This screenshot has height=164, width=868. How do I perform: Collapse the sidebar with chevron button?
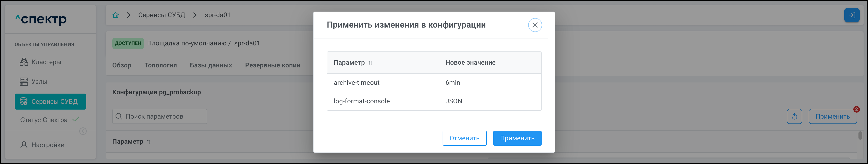83,131
